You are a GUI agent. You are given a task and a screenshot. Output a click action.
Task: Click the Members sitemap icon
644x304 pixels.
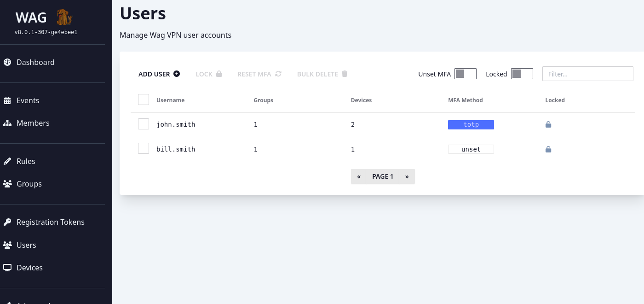coord(7,123)
